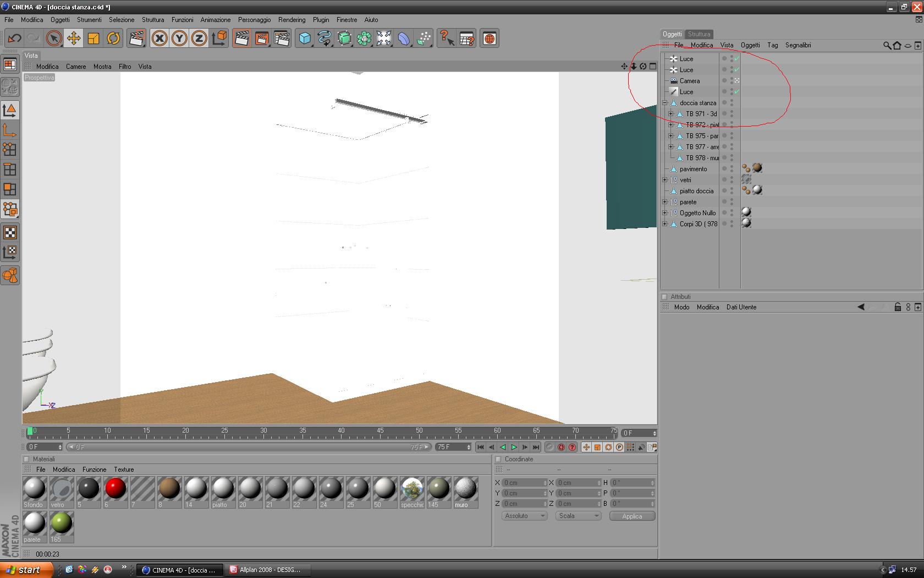Switch to the Struttura tab
The height and width of the screenshot is (578, 924).
(699, 34)
